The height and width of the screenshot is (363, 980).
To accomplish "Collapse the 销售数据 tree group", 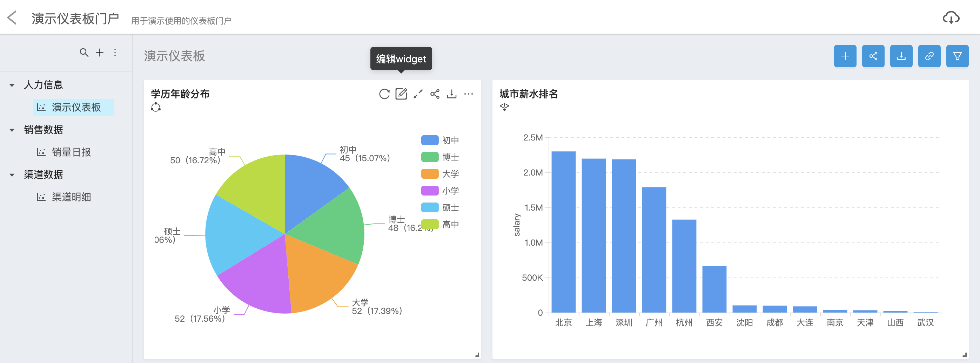I will point(12,130).
